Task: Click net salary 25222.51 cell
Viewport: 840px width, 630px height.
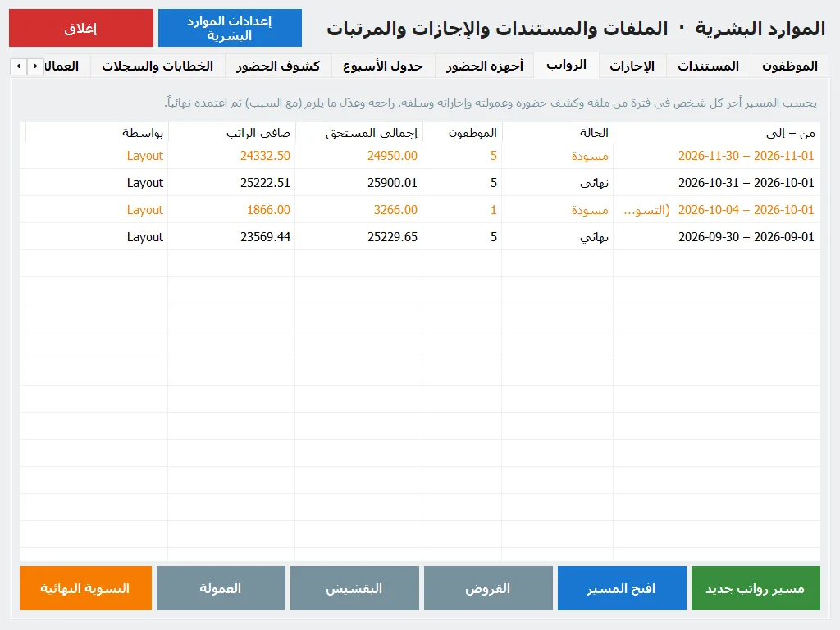Action: (x=265, y=183)
